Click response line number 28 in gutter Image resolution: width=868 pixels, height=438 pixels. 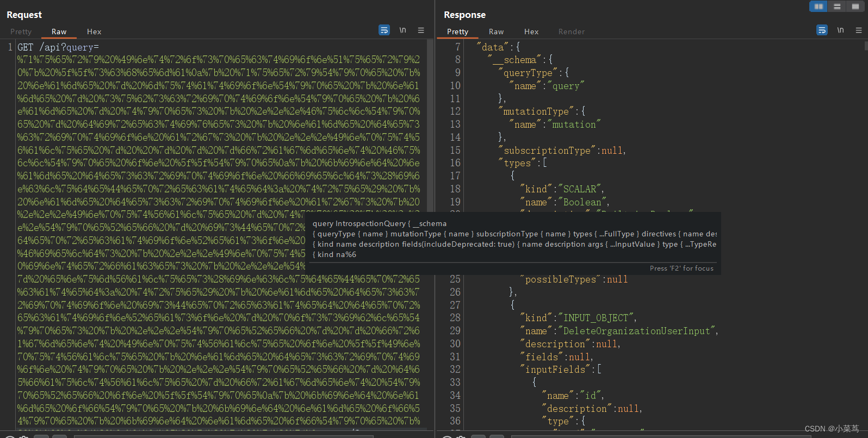pos(455,318)
